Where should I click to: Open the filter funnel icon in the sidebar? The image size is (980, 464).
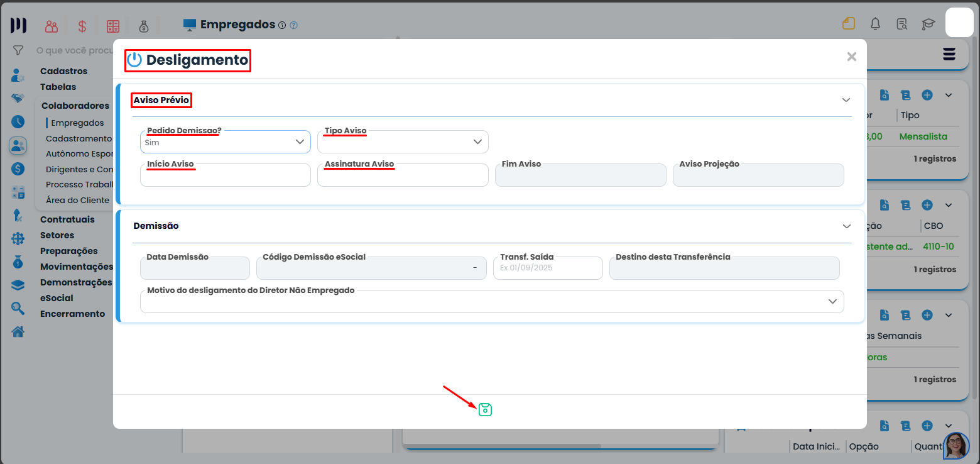pyautogui.click(x=18, y=50)
